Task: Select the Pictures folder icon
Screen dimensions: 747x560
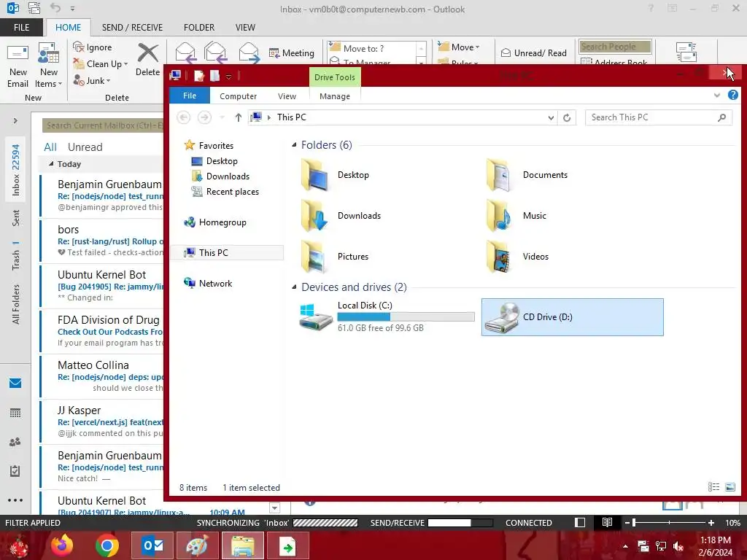Action: (314, 257)
